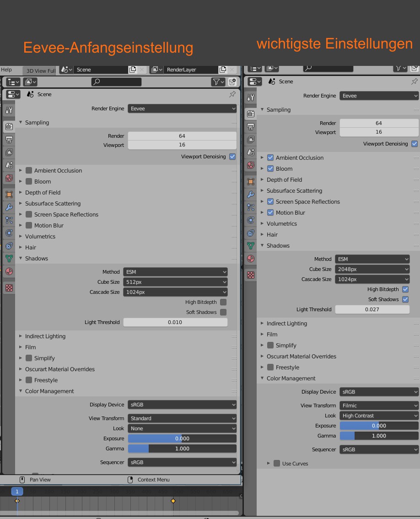Open Render properties tab in right panel
420x519 pixels.
coord(251,114)
